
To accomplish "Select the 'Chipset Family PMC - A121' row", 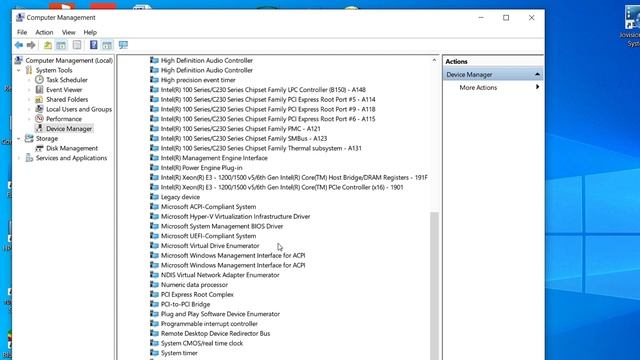I will tap(240, 129).
